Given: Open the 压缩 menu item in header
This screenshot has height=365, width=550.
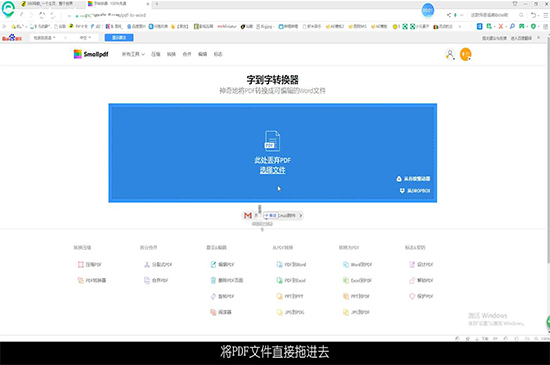Looking at the screenshot, I should click(x=155, y=54).
